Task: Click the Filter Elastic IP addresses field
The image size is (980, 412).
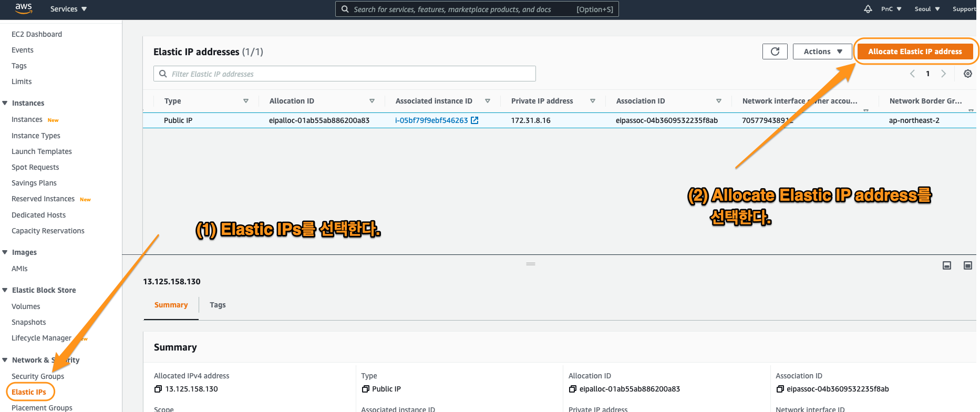Action: click(347, 74)
